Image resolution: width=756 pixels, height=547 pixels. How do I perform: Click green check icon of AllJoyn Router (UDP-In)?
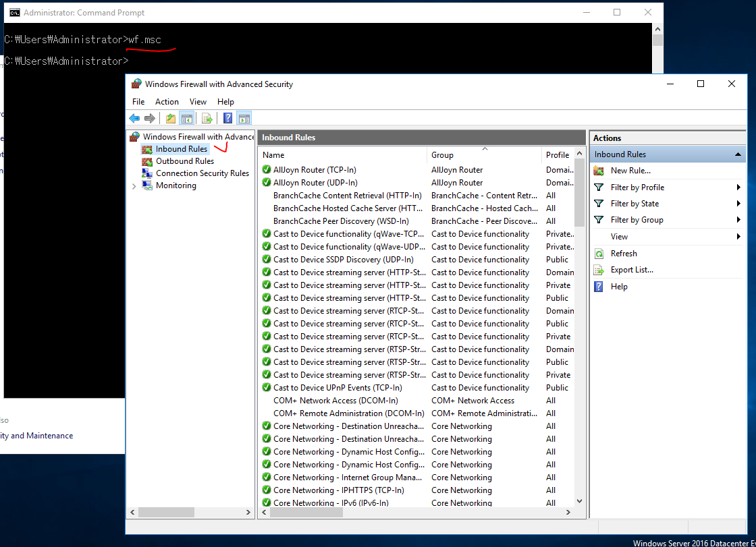(x=267, y=183)
